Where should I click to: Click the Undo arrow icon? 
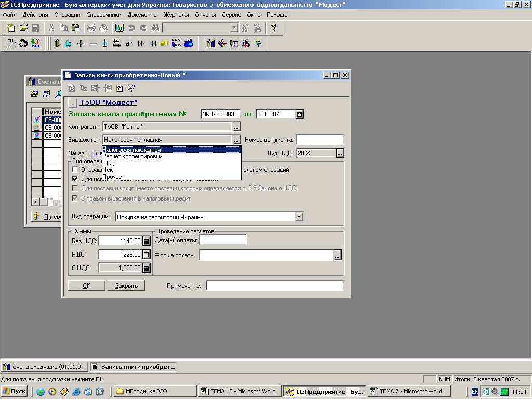(x=131, y=28)
